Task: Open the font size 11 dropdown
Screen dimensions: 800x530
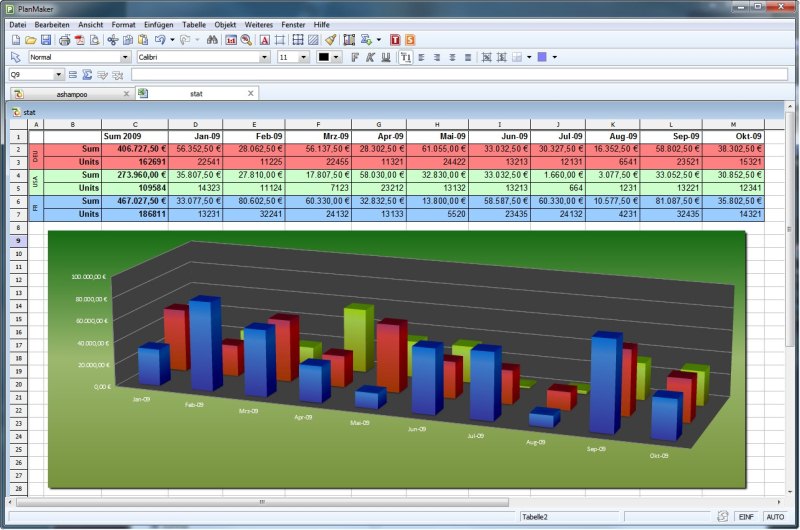Action: pos(305,58)
